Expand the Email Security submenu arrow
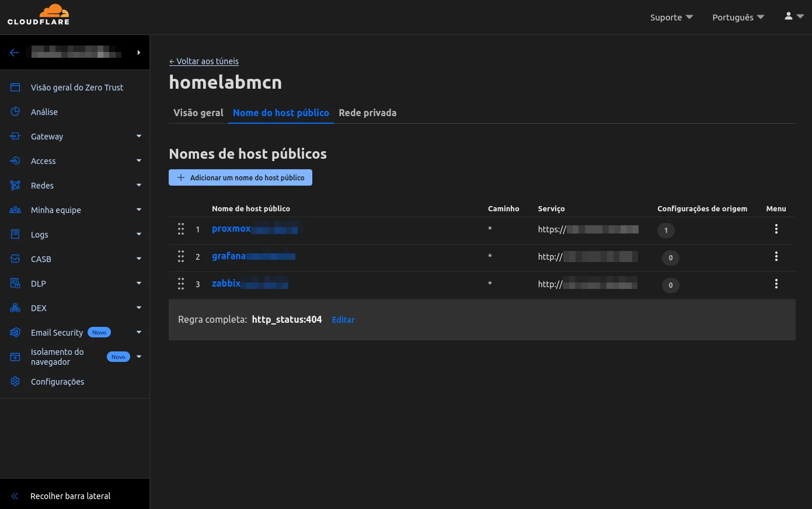The height and width of the screenshot is (509, 812). pyautogui.click(x=139, y=332)
